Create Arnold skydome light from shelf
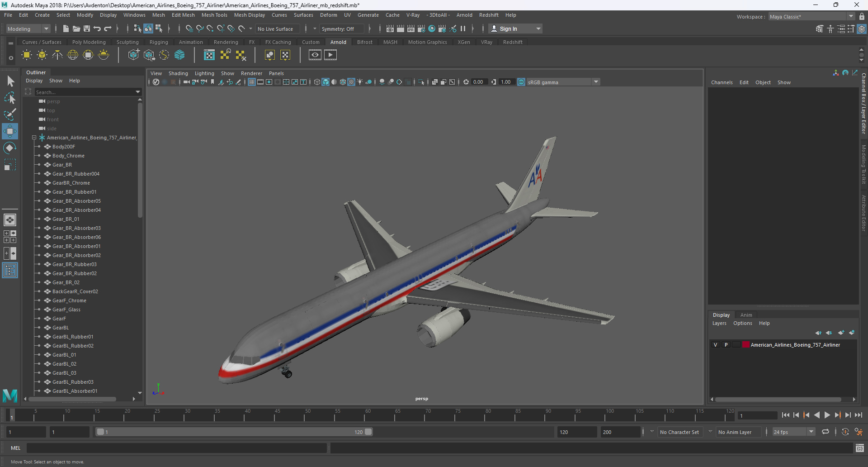868x467 pixels. point(73,55)
